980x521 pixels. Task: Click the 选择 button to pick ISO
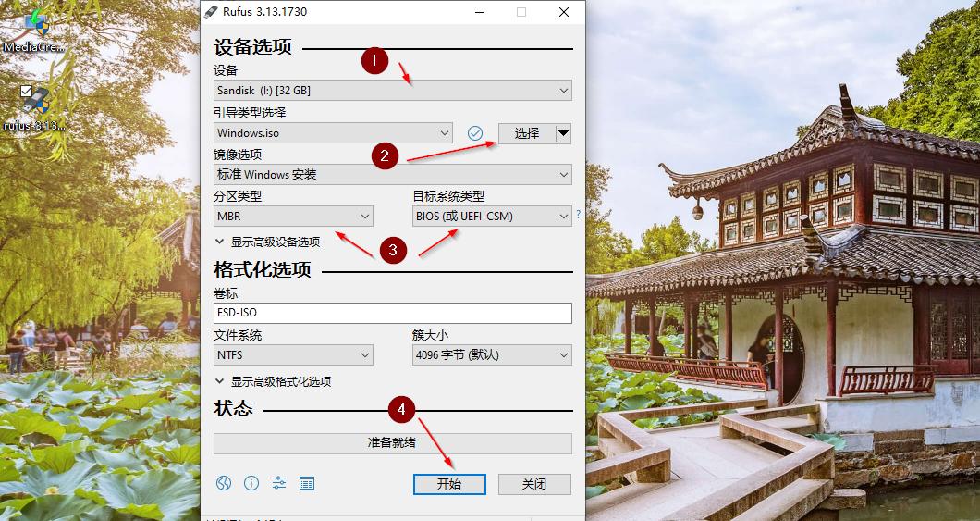pos(527,133)
